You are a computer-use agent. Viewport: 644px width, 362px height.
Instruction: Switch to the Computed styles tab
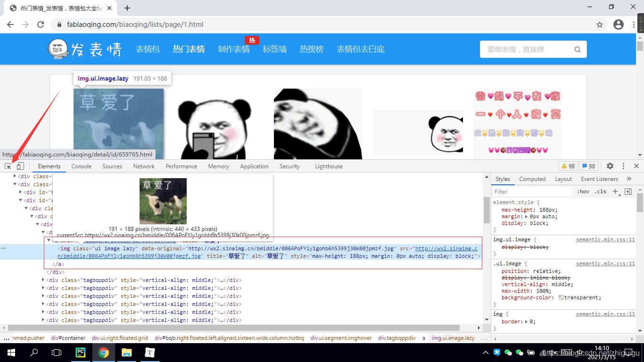532,179
